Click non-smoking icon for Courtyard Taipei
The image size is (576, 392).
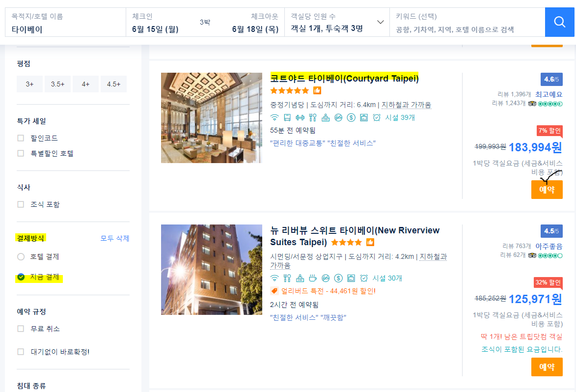pos(338,117)
